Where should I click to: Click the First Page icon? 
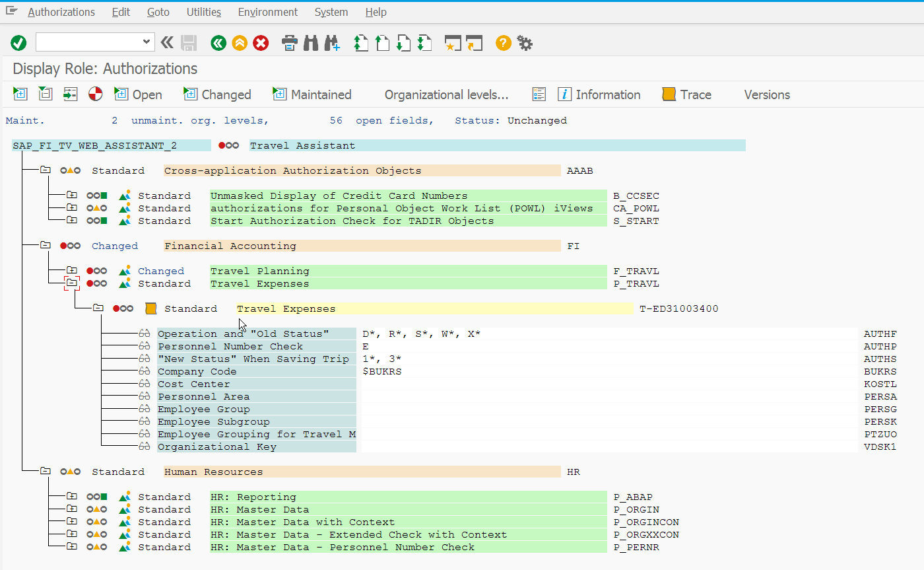pyautogui.click(x=361, y=44)
